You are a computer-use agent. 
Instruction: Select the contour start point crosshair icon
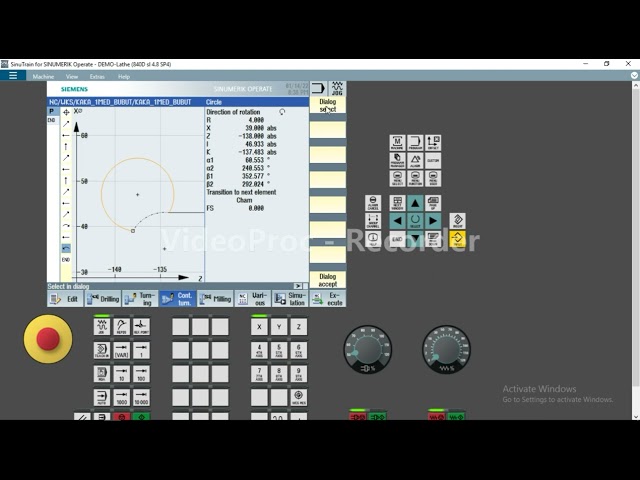pos(66,112)
